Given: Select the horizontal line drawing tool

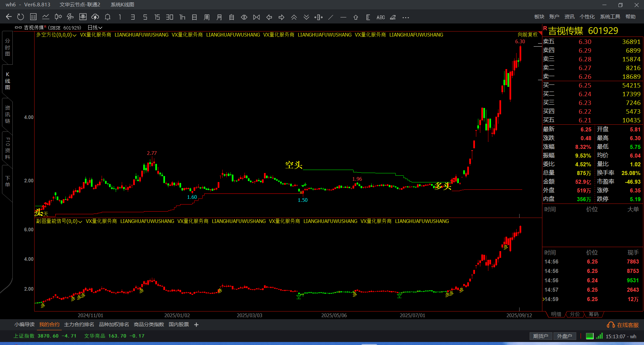Looking at the screenshot, I should pos(343,17).
